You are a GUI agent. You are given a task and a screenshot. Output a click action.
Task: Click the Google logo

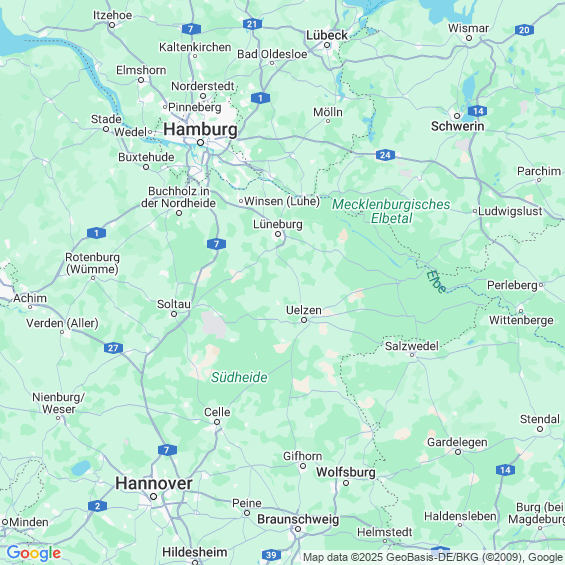tap(34, 553)
